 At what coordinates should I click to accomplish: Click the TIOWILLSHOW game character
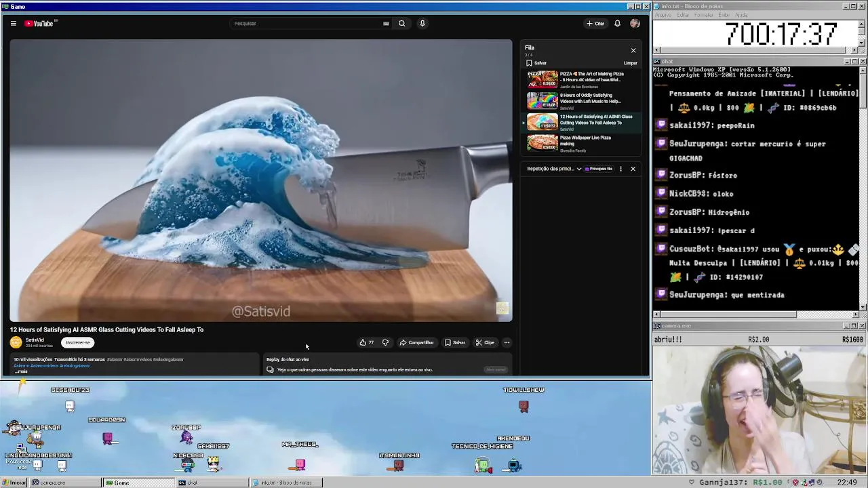[524, 405]
